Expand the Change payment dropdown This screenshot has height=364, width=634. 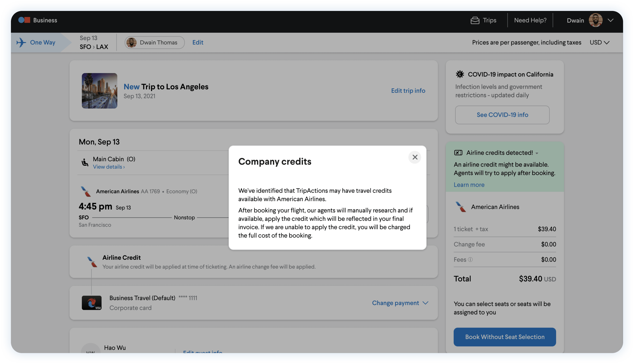[400, 303]
